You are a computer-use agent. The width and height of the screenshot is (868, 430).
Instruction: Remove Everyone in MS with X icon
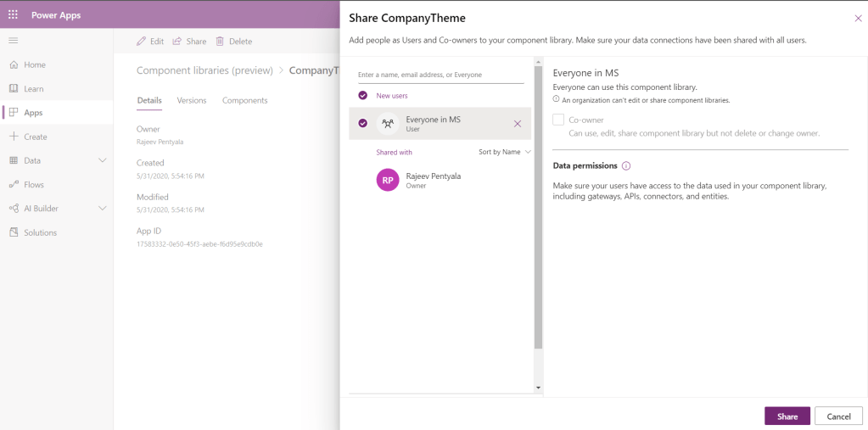[518, 124]
